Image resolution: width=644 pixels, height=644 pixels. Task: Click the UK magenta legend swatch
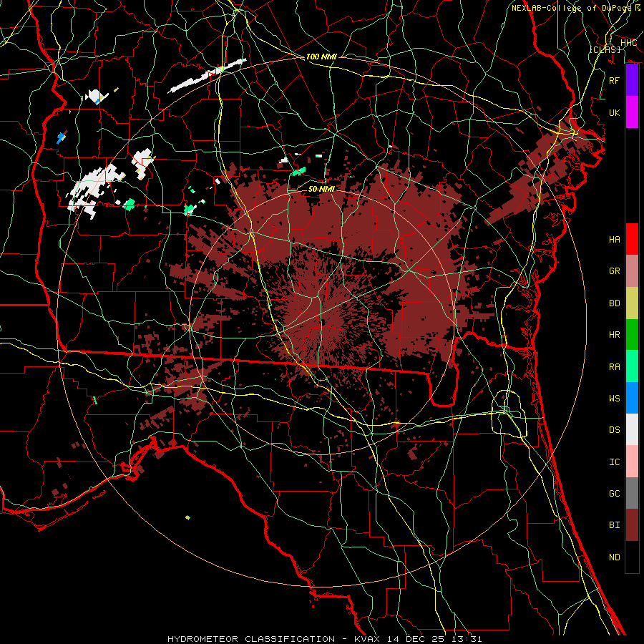[x=632, y=112]
